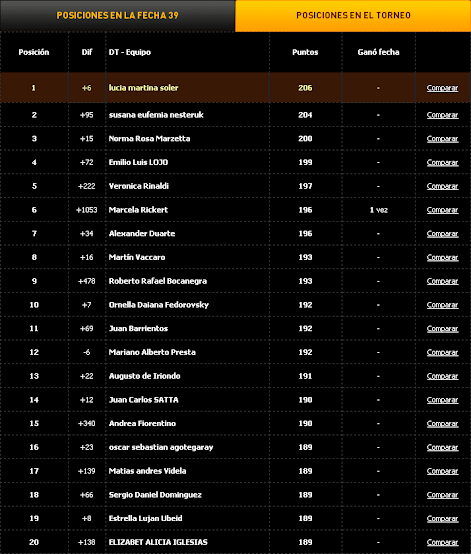This screenshot has height=554, width=471.
Task: Click Comparar for Norma Rosa Marzetta
Action: coord(442,139)
